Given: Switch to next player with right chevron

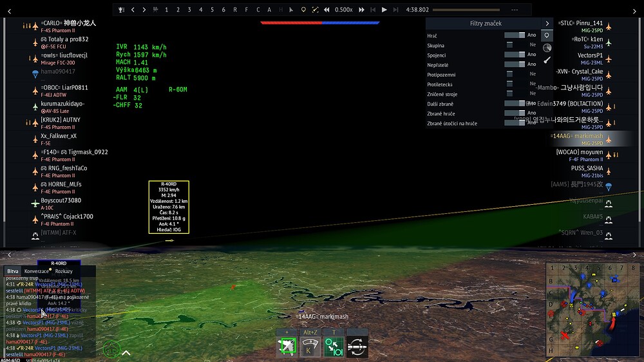Looking at the screenshot, I should [144, 10].
